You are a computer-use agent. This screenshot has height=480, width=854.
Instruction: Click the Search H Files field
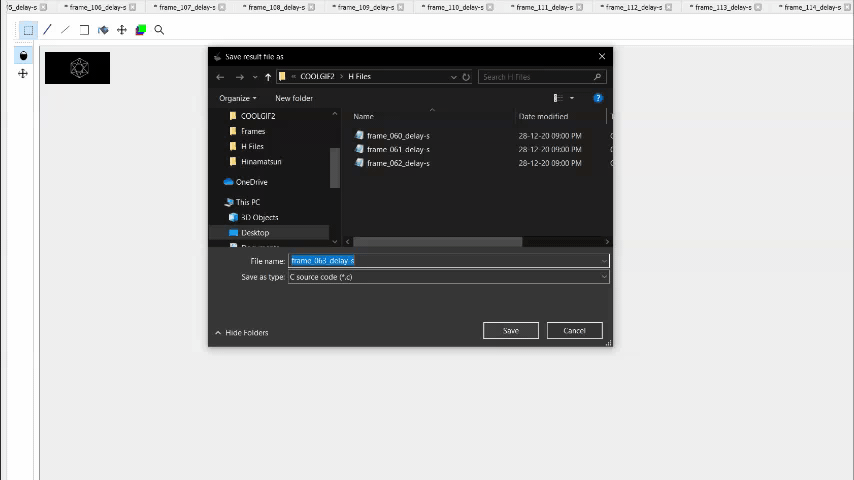pos(536,77)
